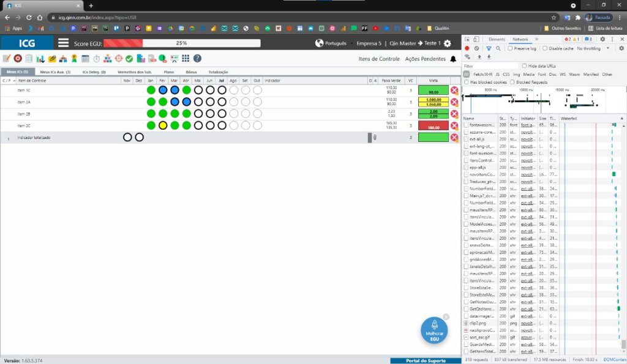The height and width of the screenshot is (364, 627).
Task: Click the Melhorar EGU round button
Action: [x=434, y=330]
